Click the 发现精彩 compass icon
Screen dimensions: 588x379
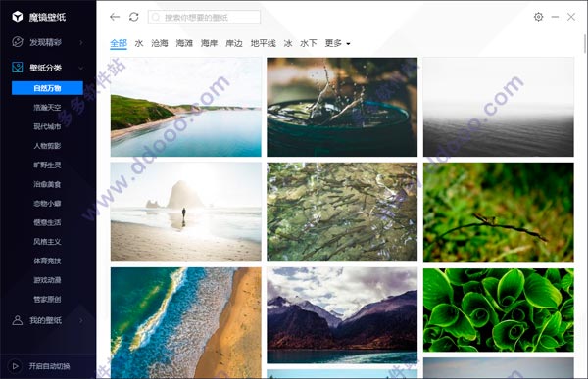click(x=18, y=42)
